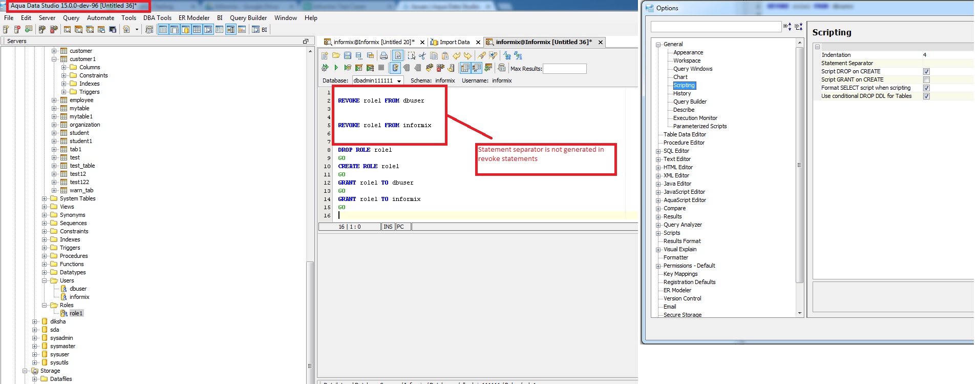Image resolution: width=980 pixels, height=384 pixels.
Task: Open the File menu
Action: coord(9,17)
